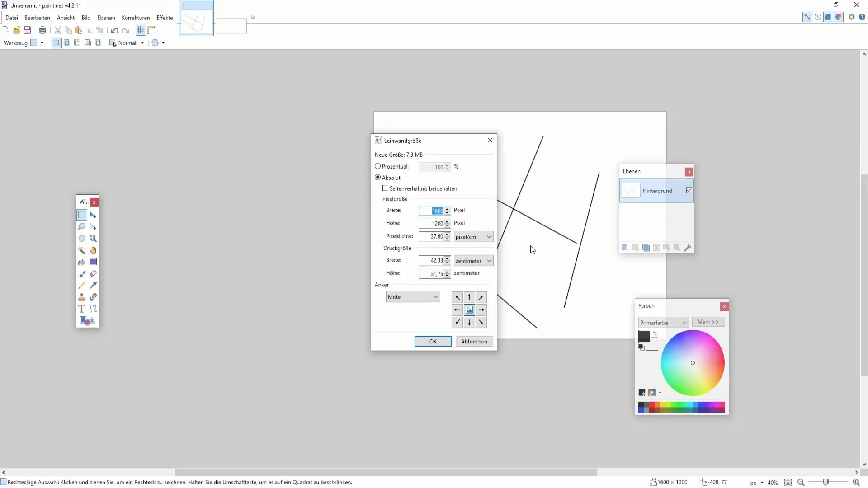This screenshot has height=488, width=868.
Task: Confirm canvas size with OK
Action: (x=433, y=342)
